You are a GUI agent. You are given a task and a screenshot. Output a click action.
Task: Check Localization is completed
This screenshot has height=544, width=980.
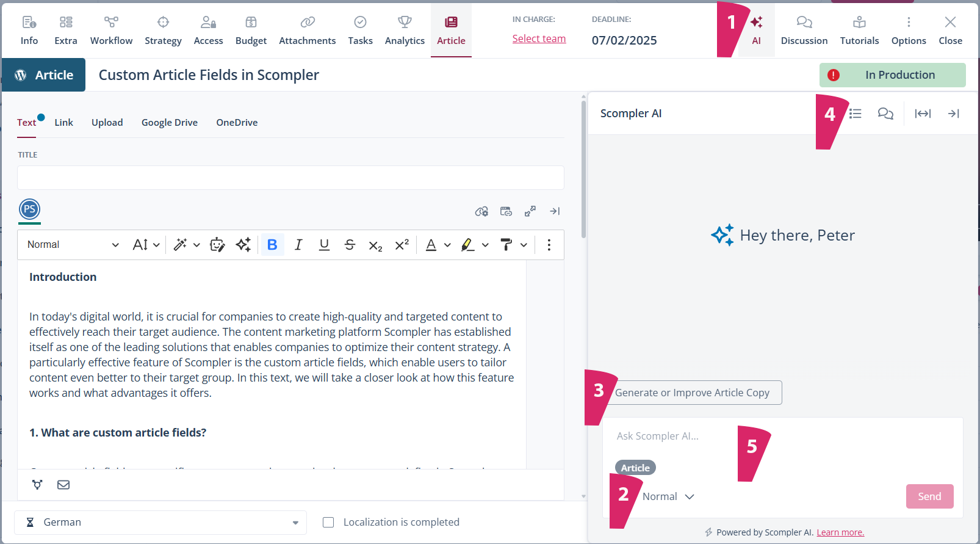(x=328, y=523)
